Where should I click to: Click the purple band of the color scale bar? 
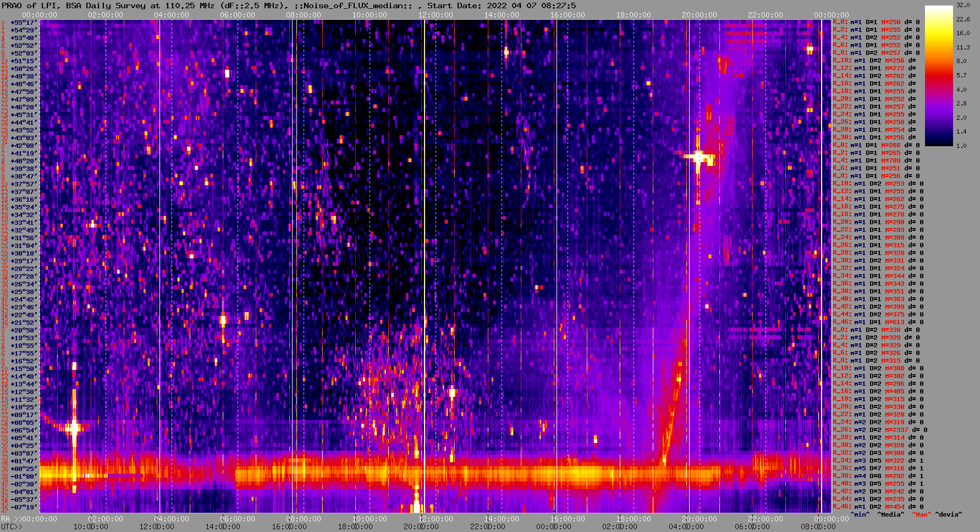tap(939, 107)
